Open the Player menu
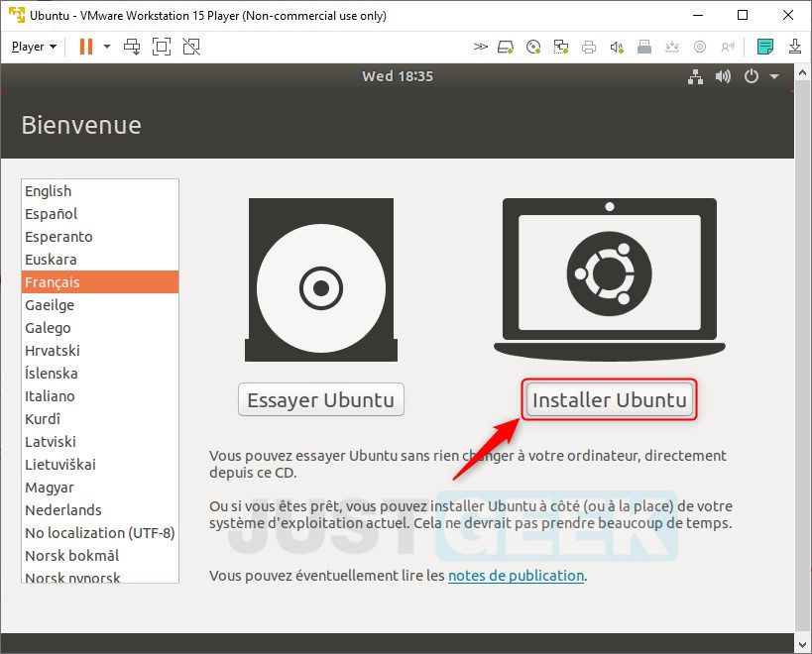Viewport: 812px width, 654px height. 34,47
